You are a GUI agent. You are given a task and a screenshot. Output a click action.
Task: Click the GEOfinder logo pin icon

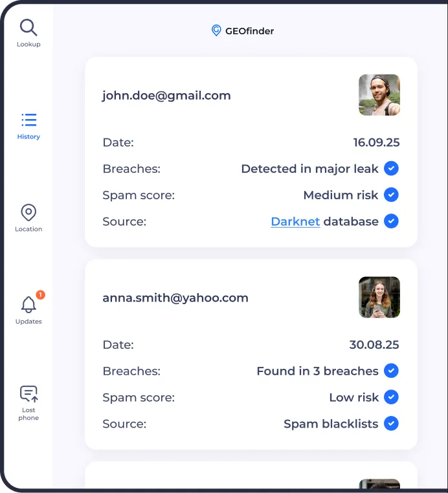pyautogui.click(x=216, y=30)
